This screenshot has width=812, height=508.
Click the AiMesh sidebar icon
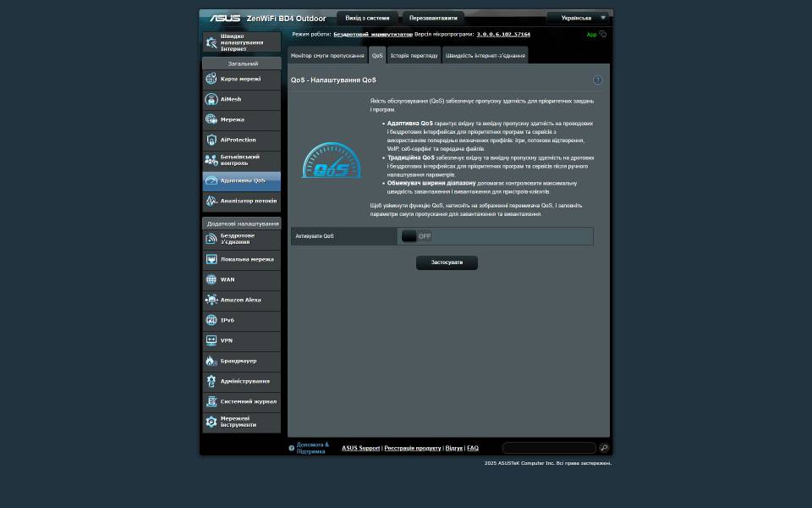coord(211,99)
